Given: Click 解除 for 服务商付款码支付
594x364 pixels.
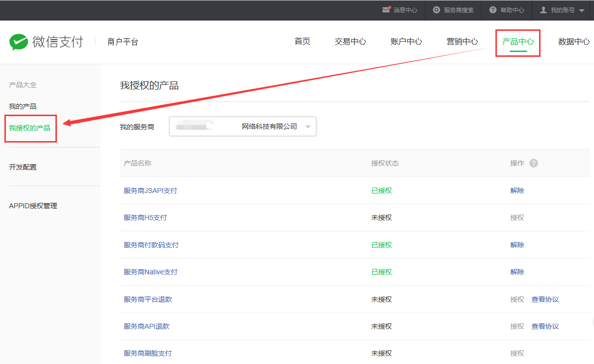Looking at the screenshot, I should tap(517, 245).
